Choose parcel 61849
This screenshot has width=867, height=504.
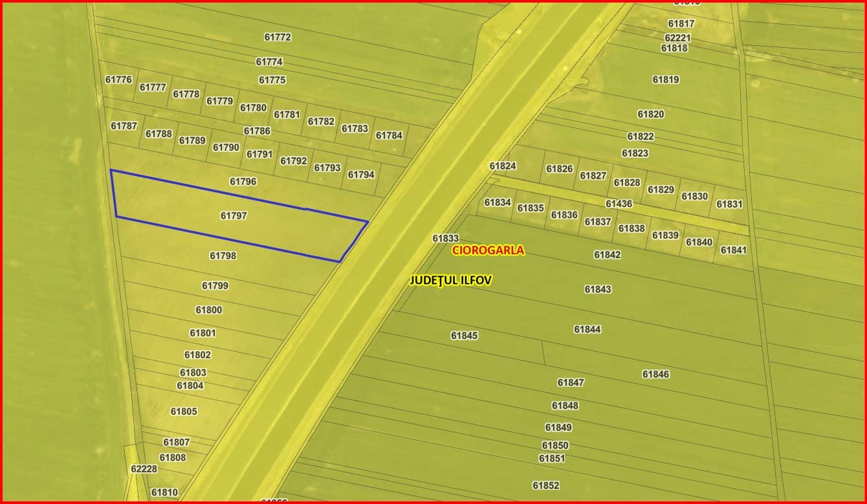(x=558, y=428)
